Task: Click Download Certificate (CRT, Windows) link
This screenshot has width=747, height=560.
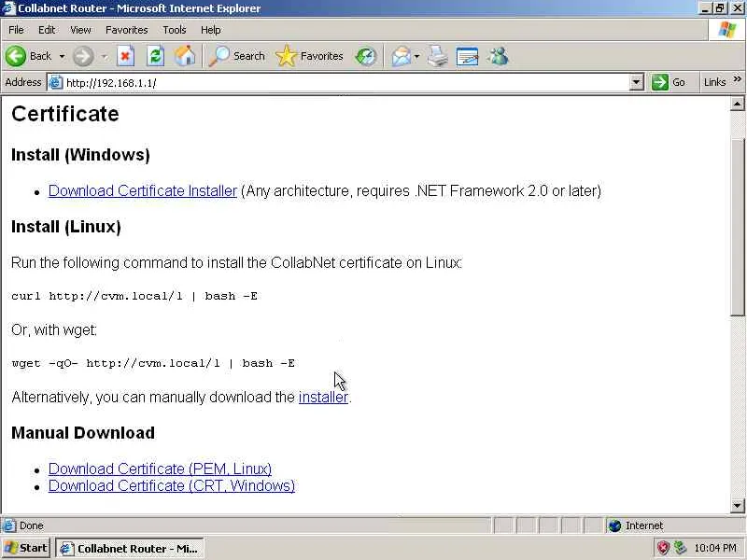Action: click(x=172, y=485)
